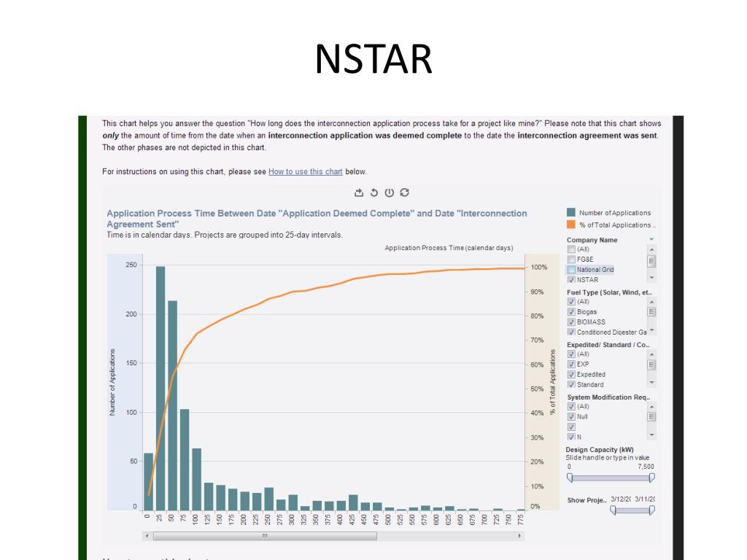Click the bar at 75 days

click(185, 460)
